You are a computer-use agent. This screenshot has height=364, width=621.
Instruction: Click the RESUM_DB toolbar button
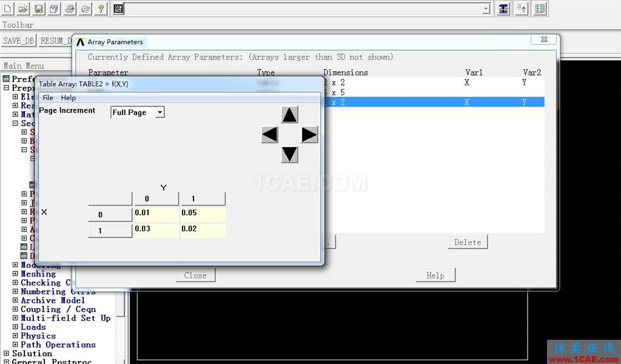click(x=55, y=41)
